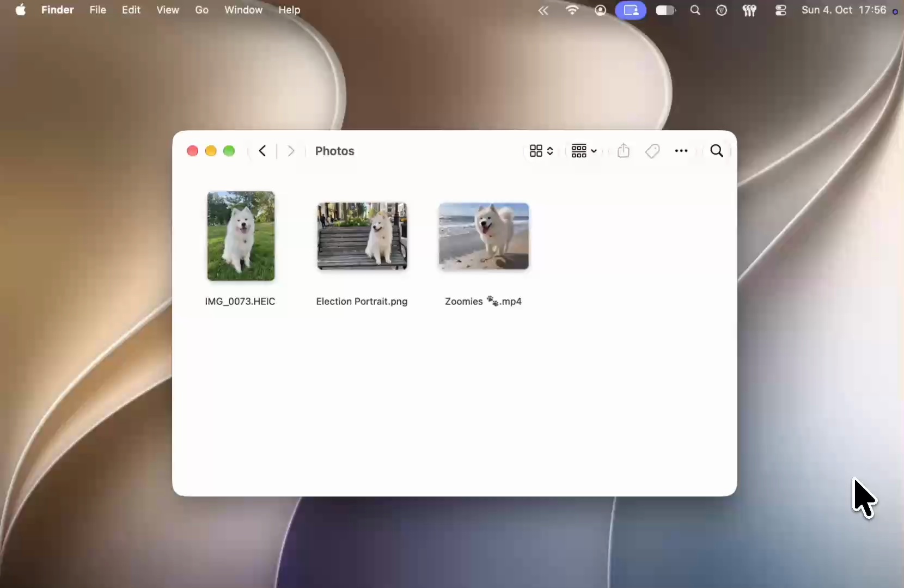Screen dimensions: 904x588
Task: Close the Photos window
Action: (192, 151)
